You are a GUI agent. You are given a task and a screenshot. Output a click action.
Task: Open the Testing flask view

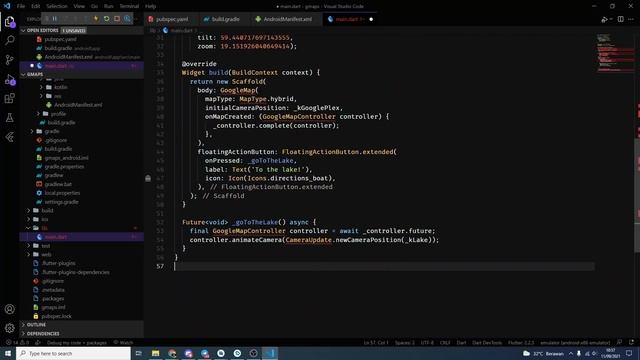[9, 118]
